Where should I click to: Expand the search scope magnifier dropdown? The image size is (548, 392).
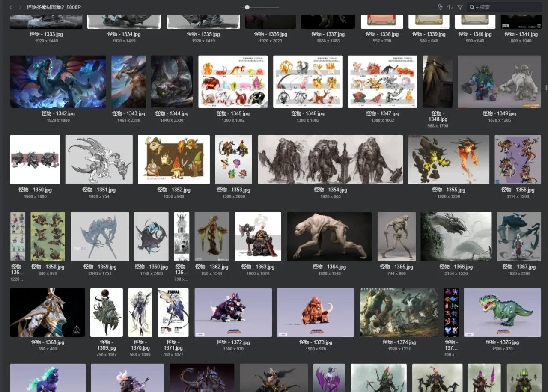click(x=474, y=7)
